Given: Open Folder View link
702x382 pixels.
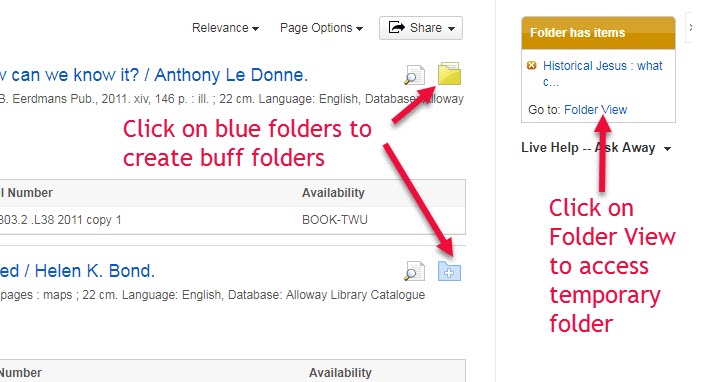Looking at the screenshot, I should click(595, 110).
